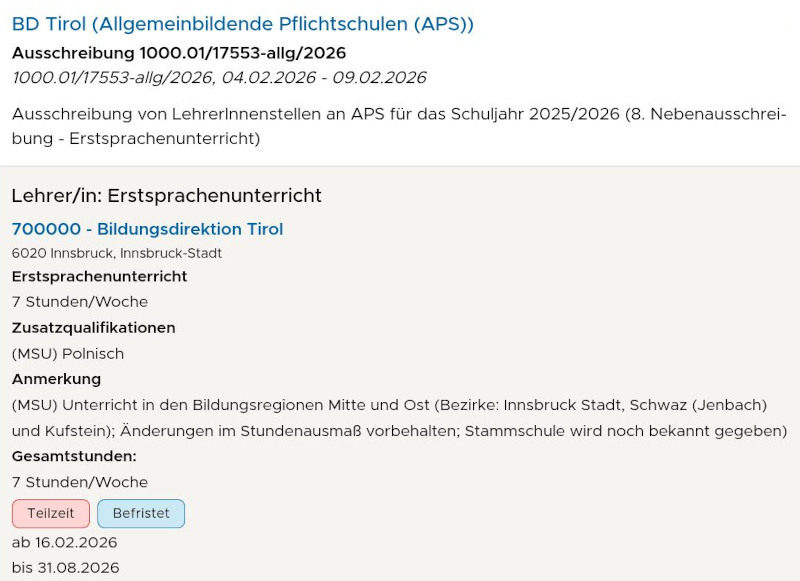
Task: Click the Anmerkung label
Action: coord(56,379)
